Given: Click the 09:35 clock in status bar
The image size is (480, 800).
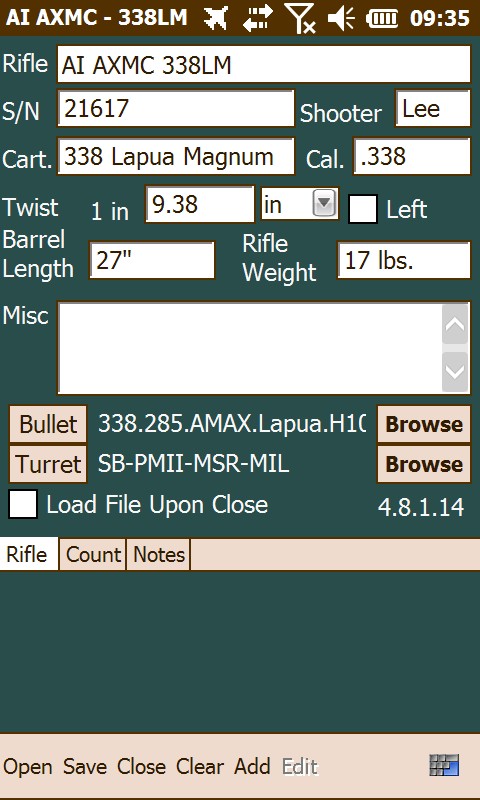Looking at the screenshot, I should pos(439,19).
